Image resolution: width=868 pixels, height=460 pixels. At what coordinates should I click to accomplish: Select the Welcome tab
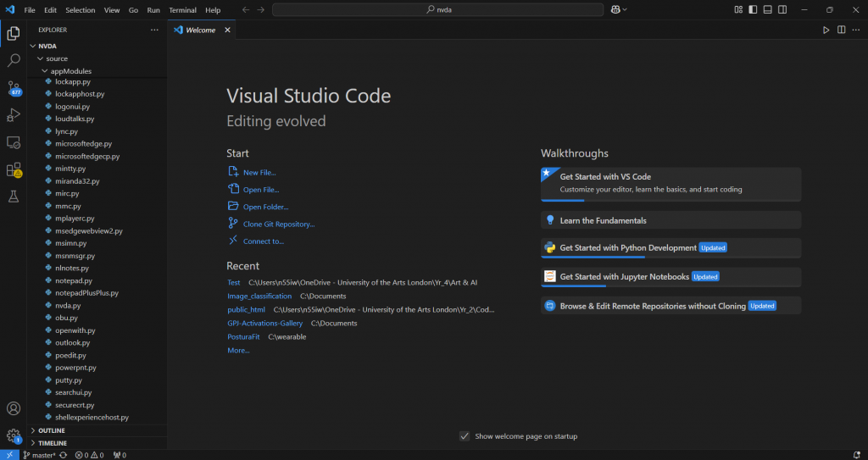202,30
